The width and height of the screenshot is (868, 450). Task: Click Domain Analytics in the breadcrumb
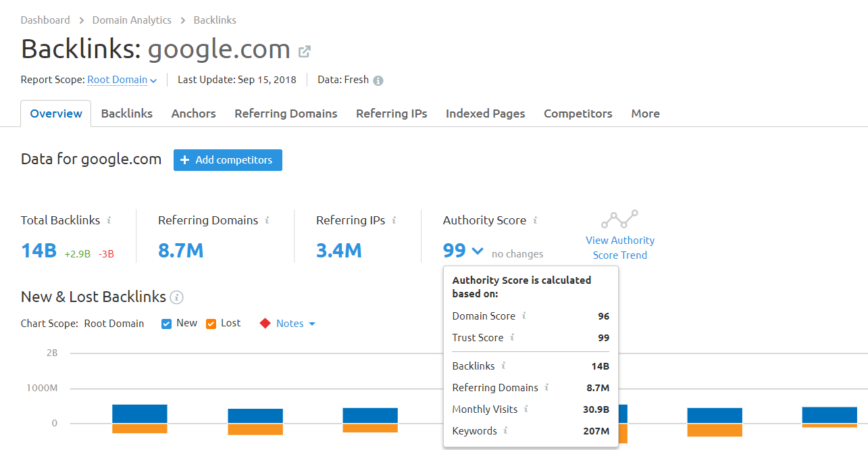132,20
